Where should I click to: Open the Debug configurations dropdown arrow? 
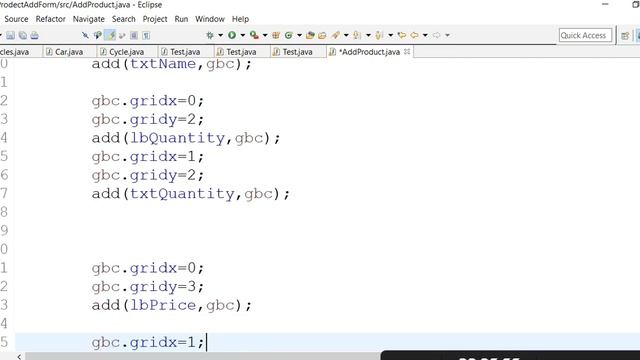click(x=220, y=36)
